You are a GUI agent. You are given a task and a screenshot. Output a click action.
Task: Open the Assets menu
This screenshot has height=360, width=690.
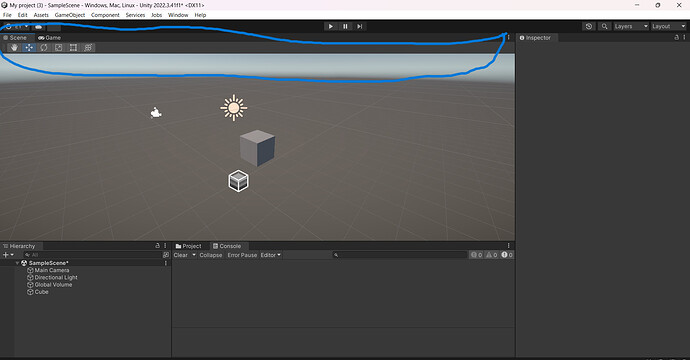point(41,15)
